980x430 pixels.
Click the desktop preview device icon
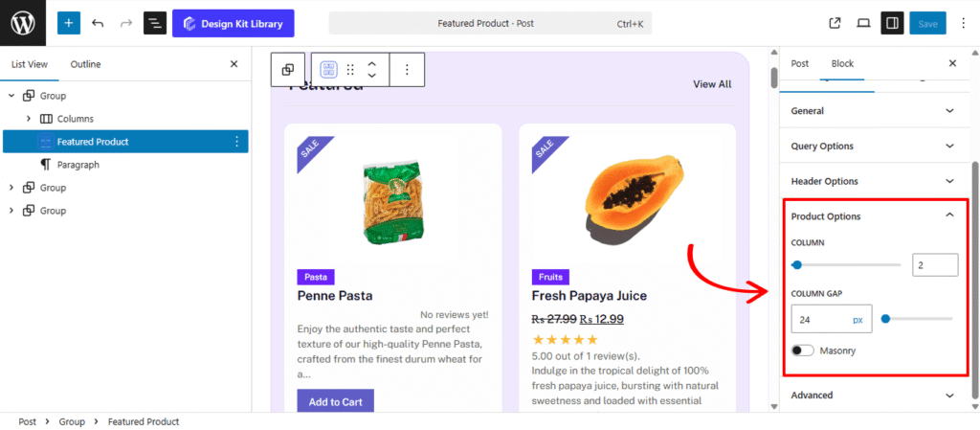pos(863,23)
